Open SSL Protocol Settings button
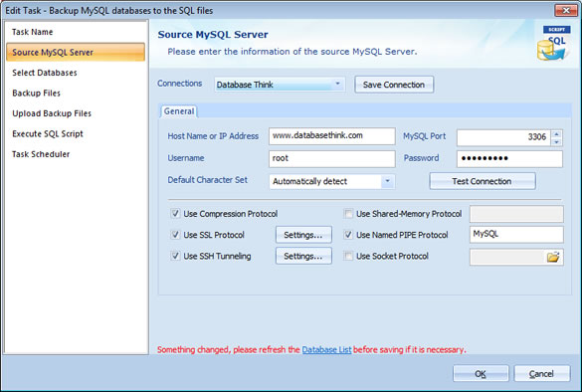The image size is (582, 392). 303,235
